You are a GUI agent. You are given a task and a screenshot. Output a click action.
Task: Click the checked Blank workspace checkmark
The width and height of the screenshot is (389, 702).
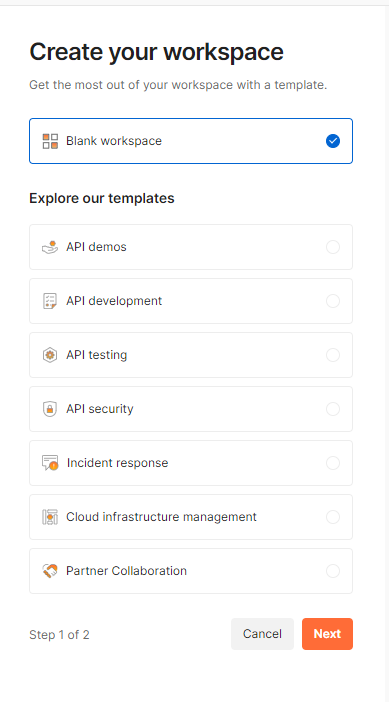(333, 141)
